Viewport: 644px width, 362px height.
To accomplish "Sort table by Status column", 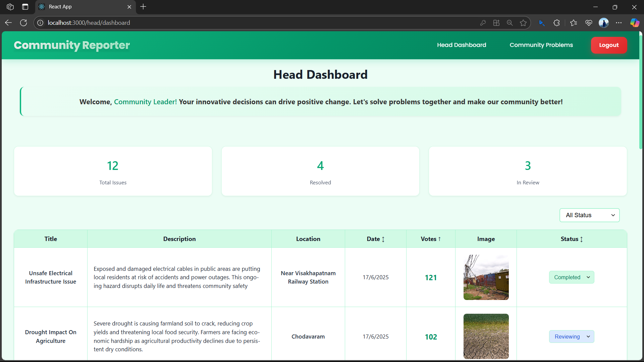I will (x=572, y=239).
